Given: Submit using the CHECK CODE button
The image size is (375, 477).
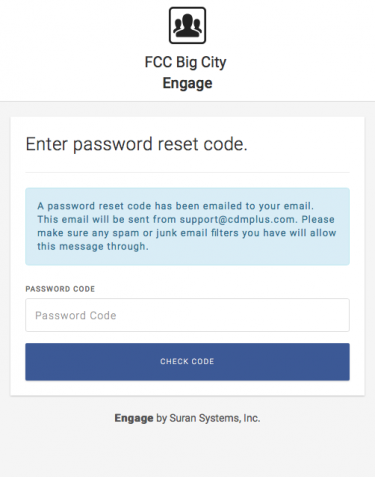Looking at the screenshot, I should 187,362.
